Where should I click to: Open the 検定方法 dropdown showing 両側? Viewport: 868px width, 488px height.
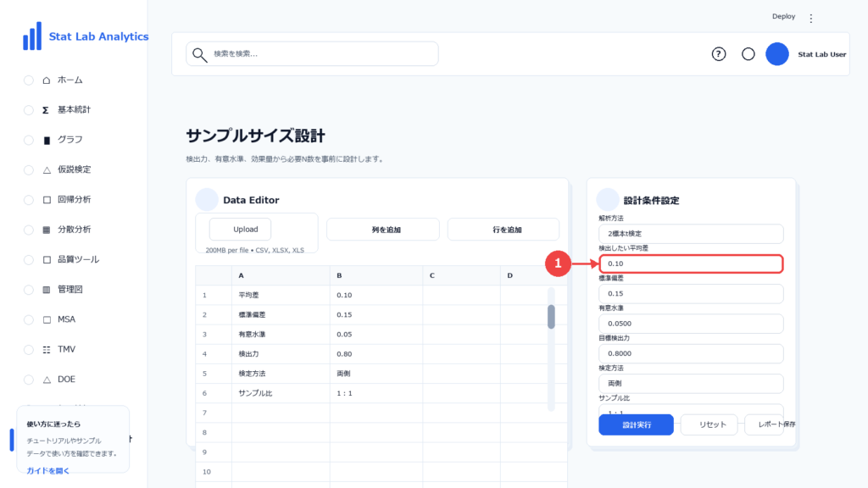[691, 383]
